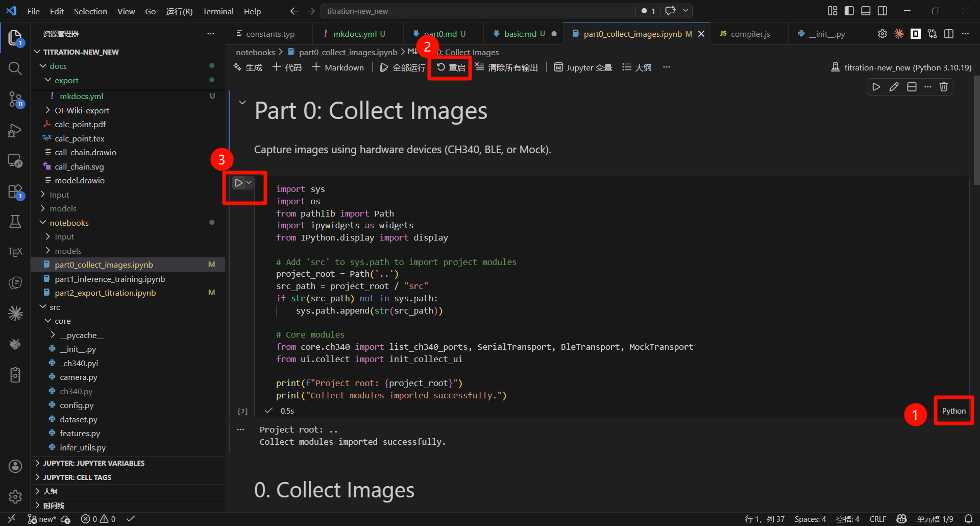Open the Selection menu
The image size is (980, 526).
click(x=90, y=11)
